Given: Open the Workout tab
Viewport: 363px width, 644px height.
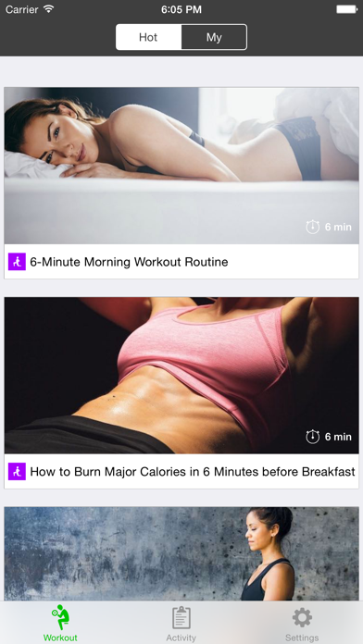Looking at the screenshot, I should [60, 623].
